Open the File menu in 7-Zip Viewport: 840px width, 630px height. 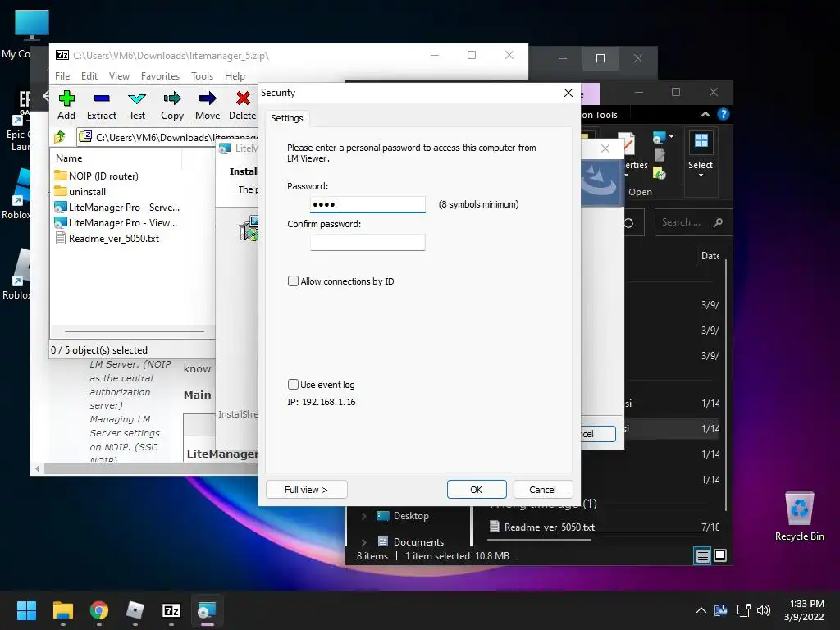62,76
